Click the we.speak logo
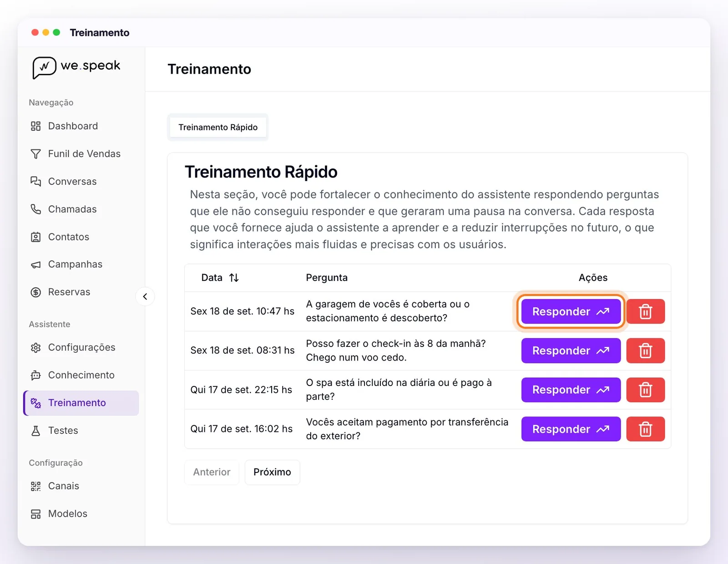 click(x=76, y=67)
